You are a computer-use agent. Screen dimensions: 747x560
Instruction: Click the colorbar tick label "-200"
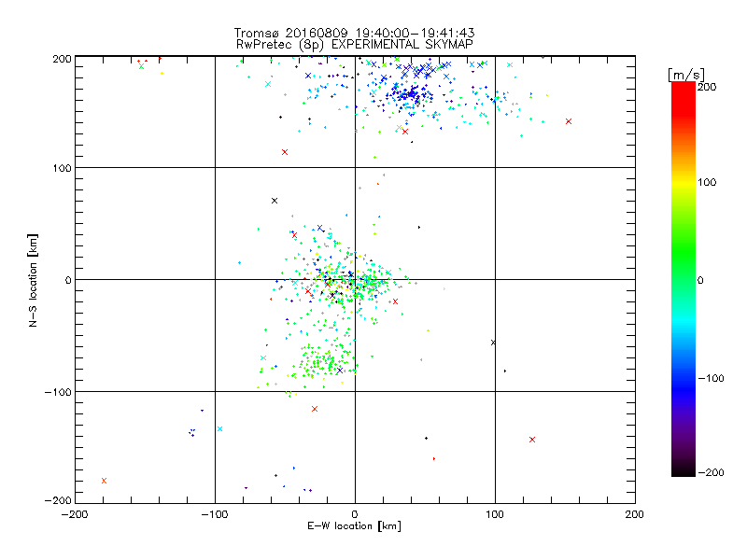[711, 472]
